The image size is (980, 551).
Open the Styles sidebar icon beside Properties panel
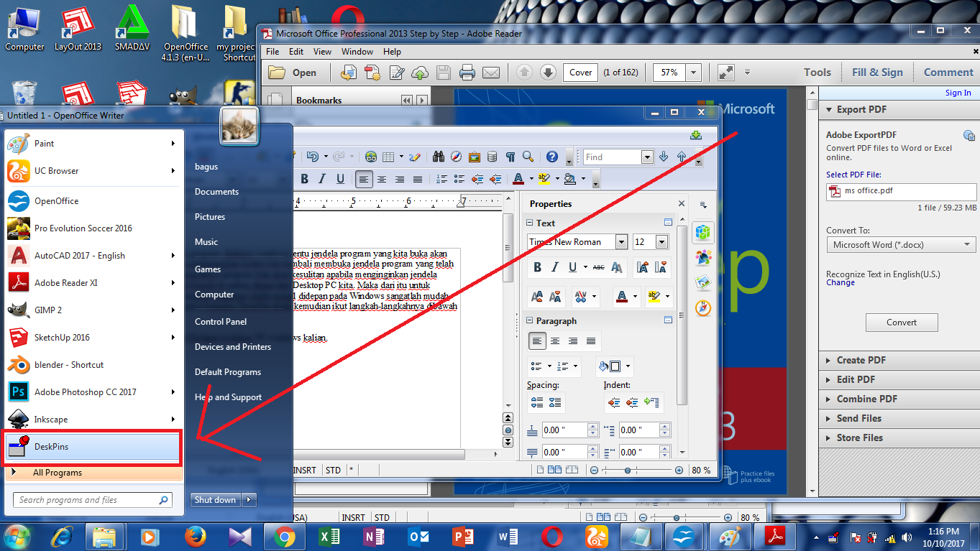[x=702, y=257]
